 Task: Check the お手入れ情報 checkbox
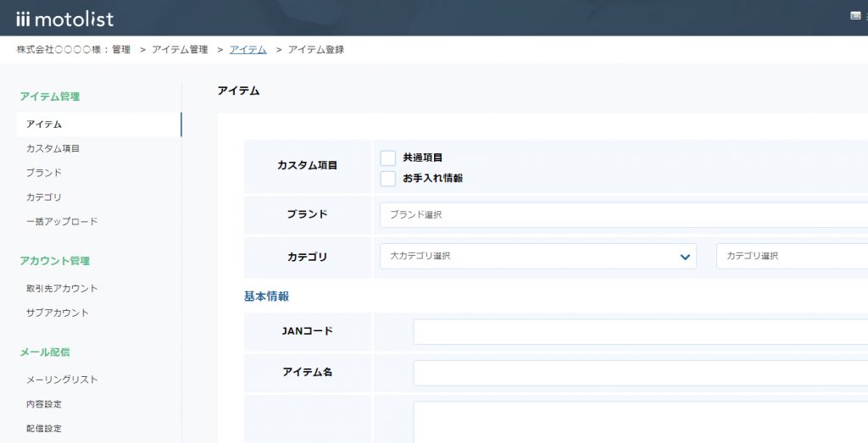[388, 179]
